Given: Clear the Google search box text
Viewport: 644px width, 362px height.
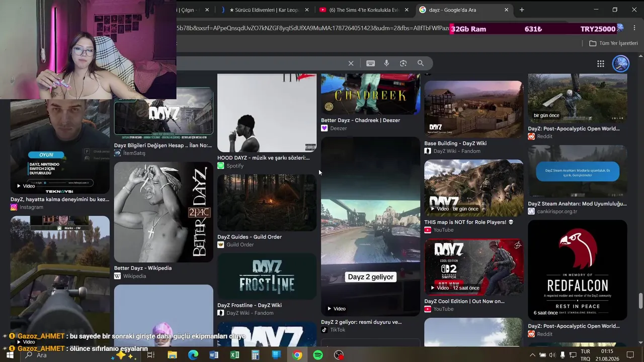Looking at the screenshot, I should tap(351, 63).
